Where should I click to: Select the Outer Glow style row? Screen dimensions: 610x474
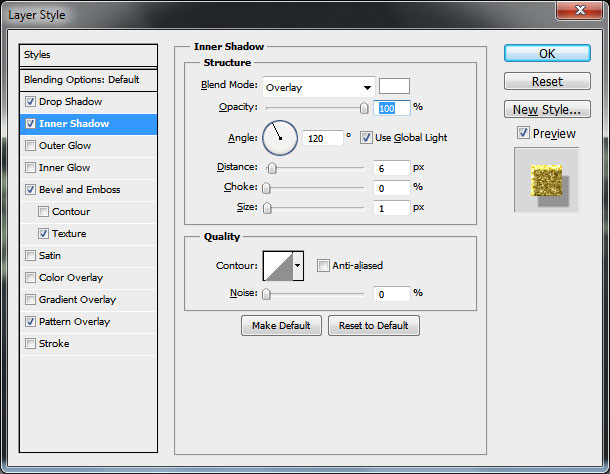point(88,146)
